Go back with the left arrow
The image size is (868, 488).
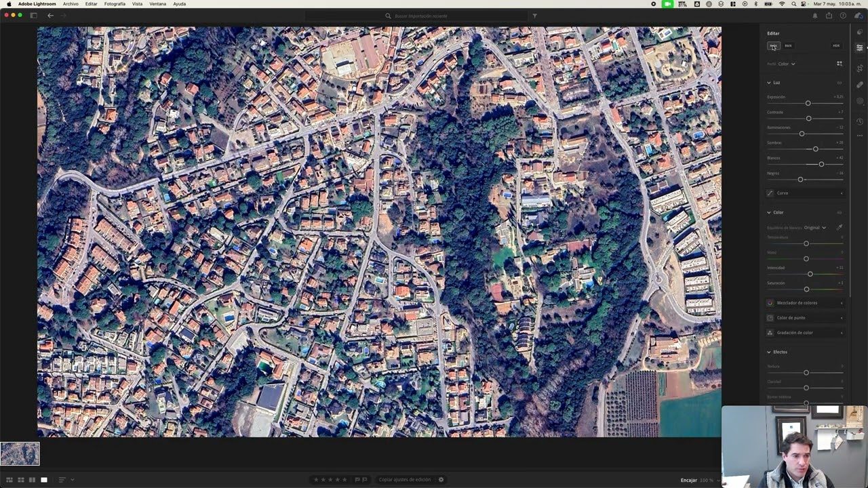50,15
